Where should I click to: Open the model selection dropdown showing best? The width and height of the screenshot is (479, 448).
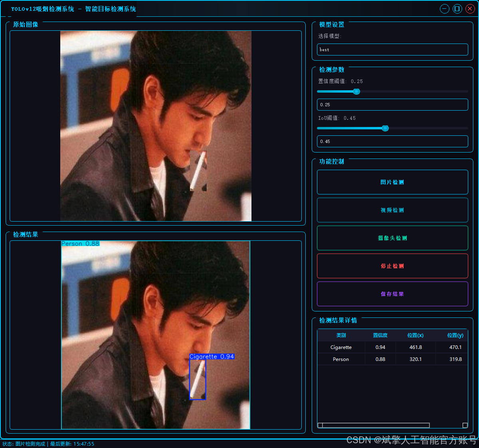[392, 50]
